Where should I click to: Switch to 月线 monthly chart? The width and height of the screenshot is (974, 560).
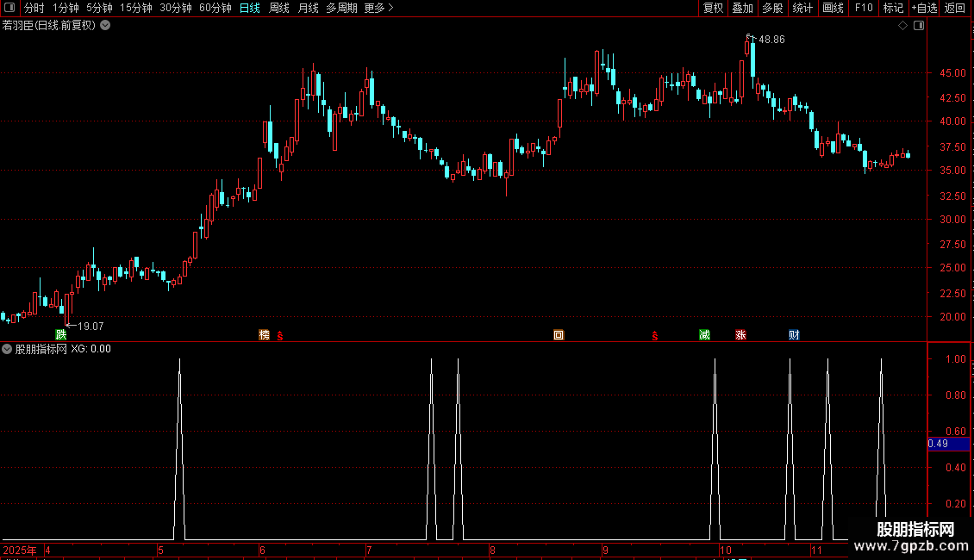308,8
